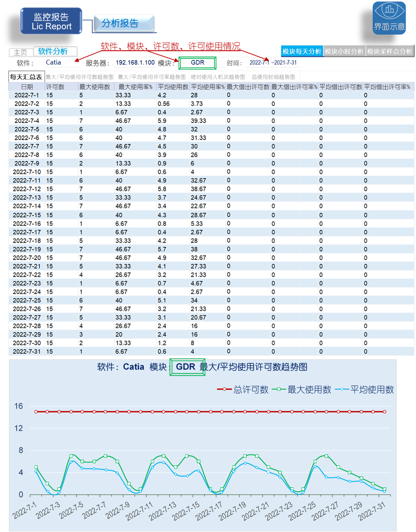Select the 2022-7-29 date cell
This screenshot has height=532, width=416.
point(27,335)
